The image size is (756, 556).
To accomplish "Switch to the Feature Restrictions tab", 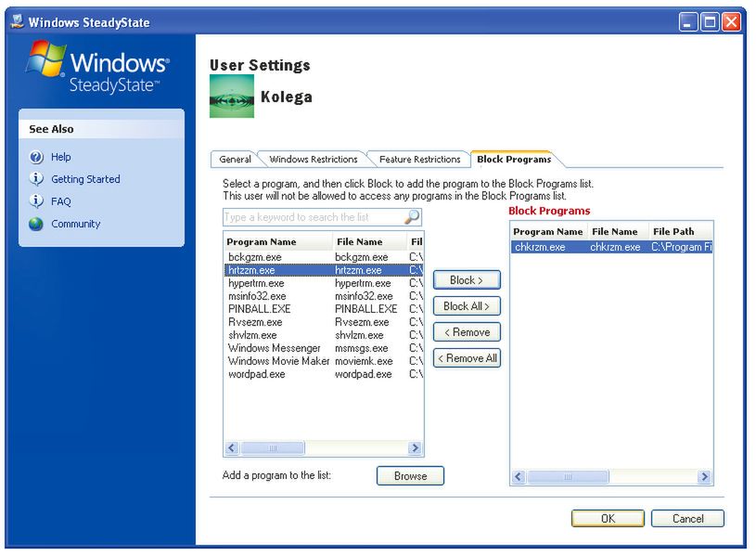I will 419,160.
